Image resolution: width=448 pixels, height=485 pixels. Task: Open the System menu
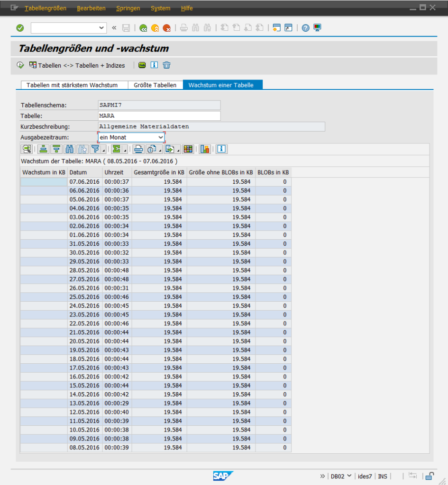160,9
